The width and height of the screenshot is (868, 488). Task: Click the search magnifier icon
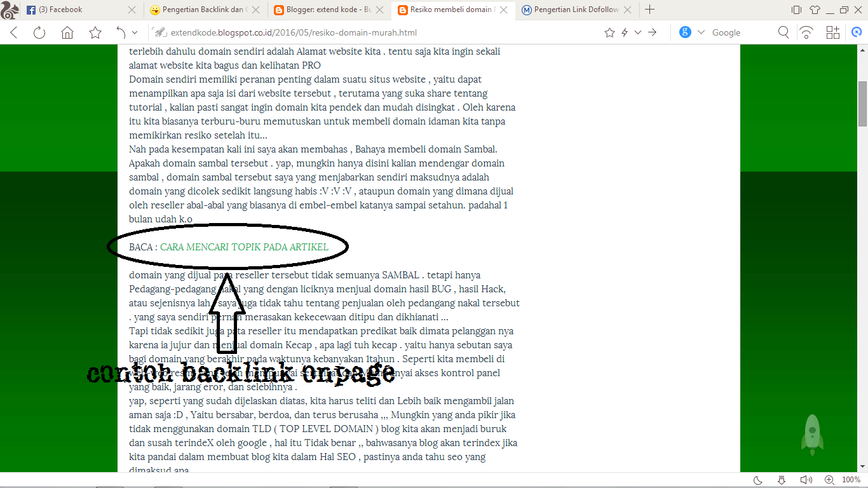tap(783, 32)
